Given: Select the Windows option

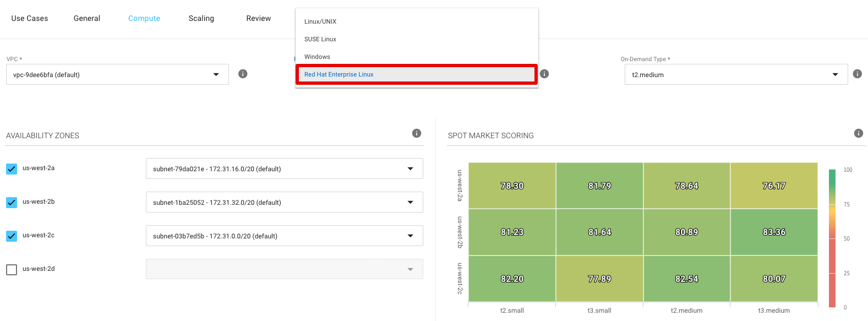Looking at the screenshot, I should click(317, 57).
